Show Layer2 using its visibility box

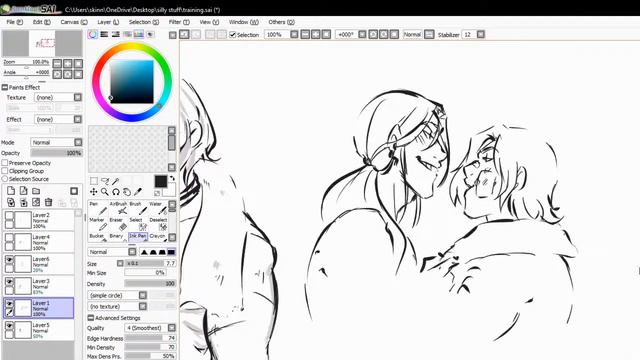[9, 216]
